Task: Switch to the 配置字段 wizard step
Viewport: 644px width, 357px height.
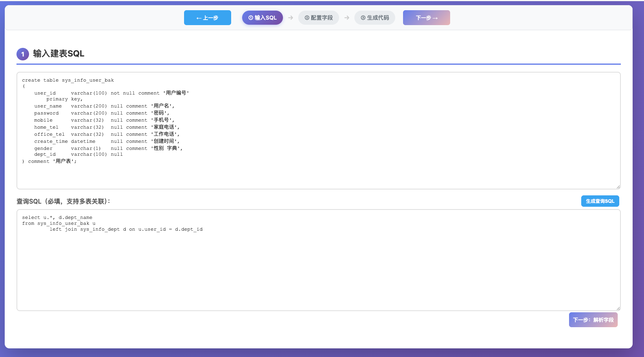Action: tap(319, 17)
